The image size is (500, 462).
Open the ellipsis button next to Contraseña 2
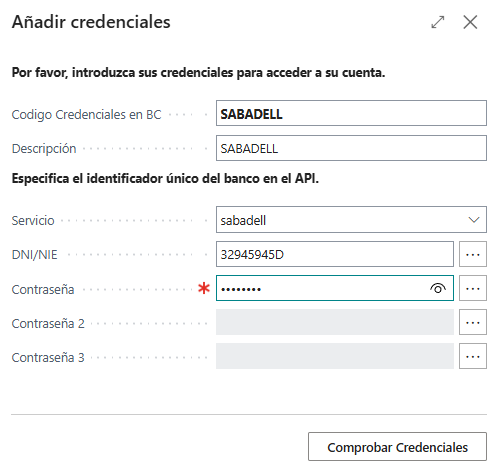click(473, 322)
